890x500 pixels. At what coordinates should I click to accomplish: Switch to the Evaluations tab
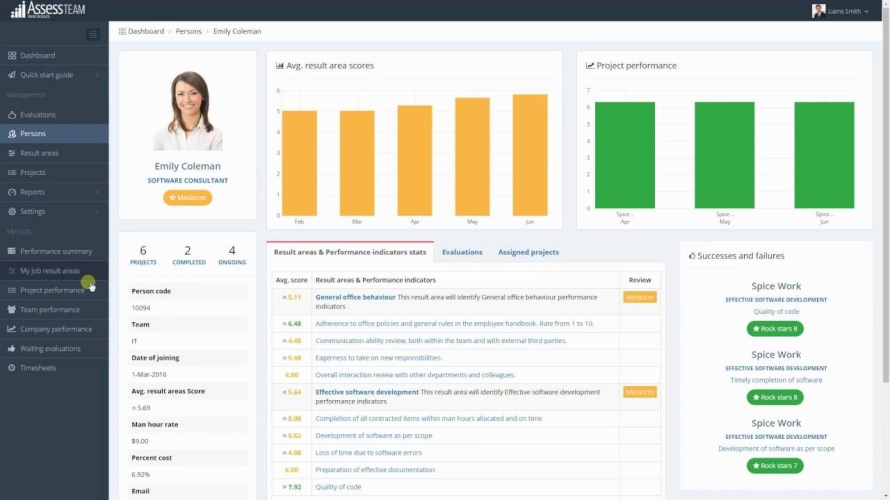pos(462,252)
